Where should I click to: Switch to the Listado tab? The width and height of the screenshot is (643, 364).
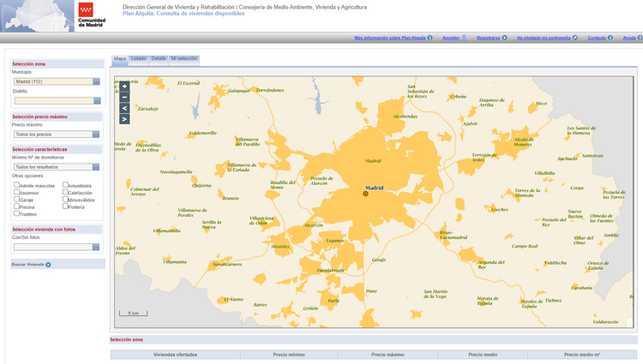coord(138,59)
